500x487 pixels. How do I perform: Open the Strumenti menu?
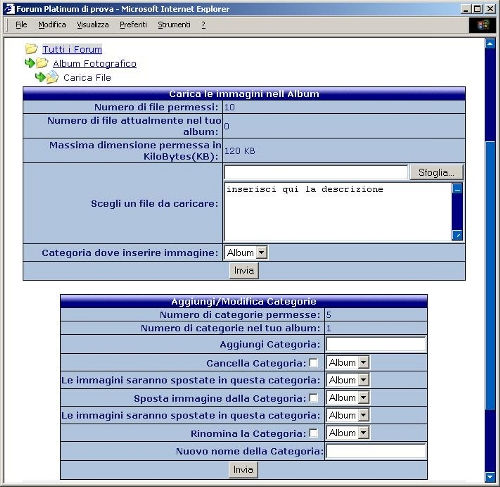point(174,25)
